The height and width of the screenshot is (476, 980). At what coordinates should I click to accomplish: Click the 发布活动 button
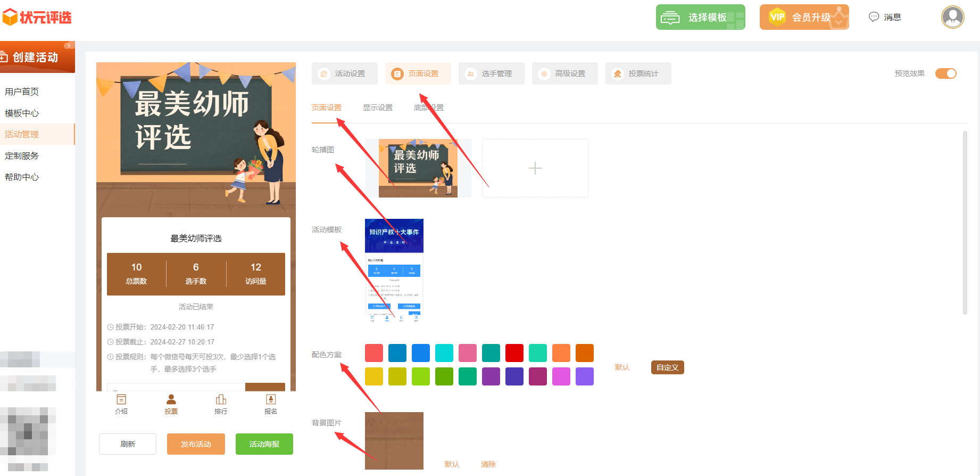click(196, 444)
